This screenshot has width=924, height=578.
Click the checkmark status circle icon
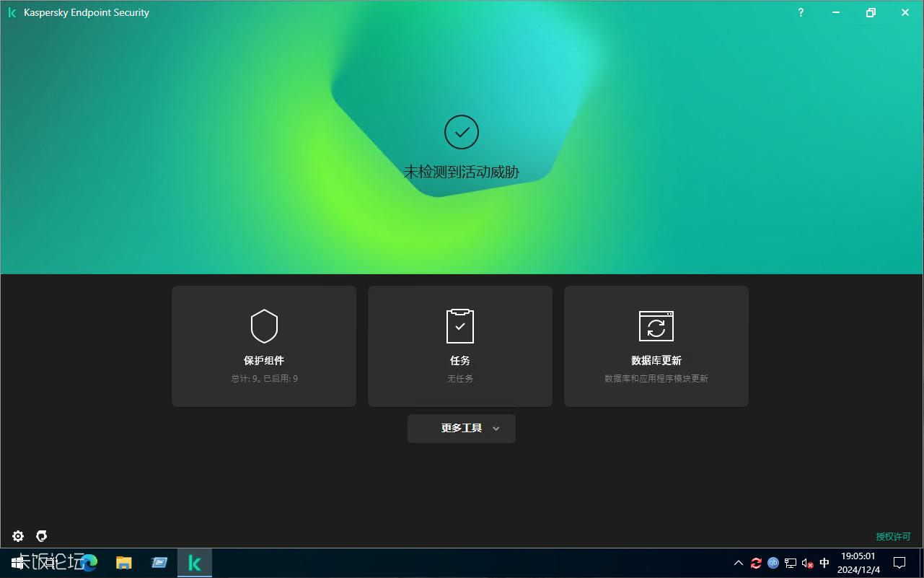tap(462, 132)
